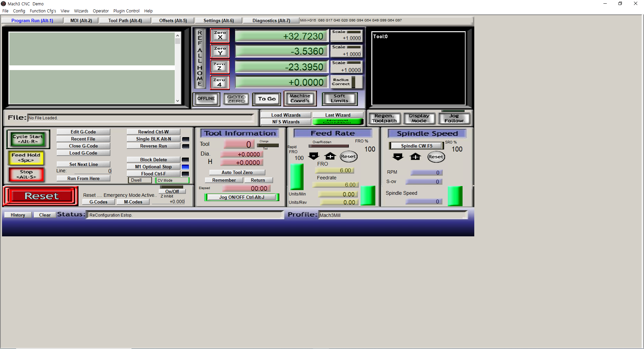Click the Radius Correct button
The image size is (644, 349).
347,82
